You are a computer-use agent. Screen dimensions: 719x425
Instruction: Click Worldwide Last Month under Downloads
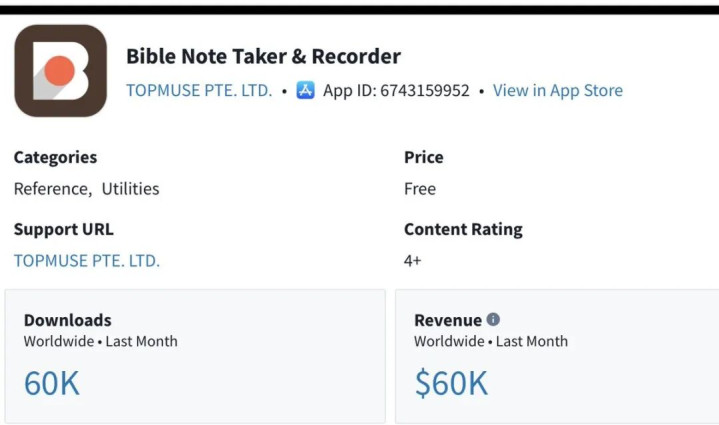pos(100,342)
